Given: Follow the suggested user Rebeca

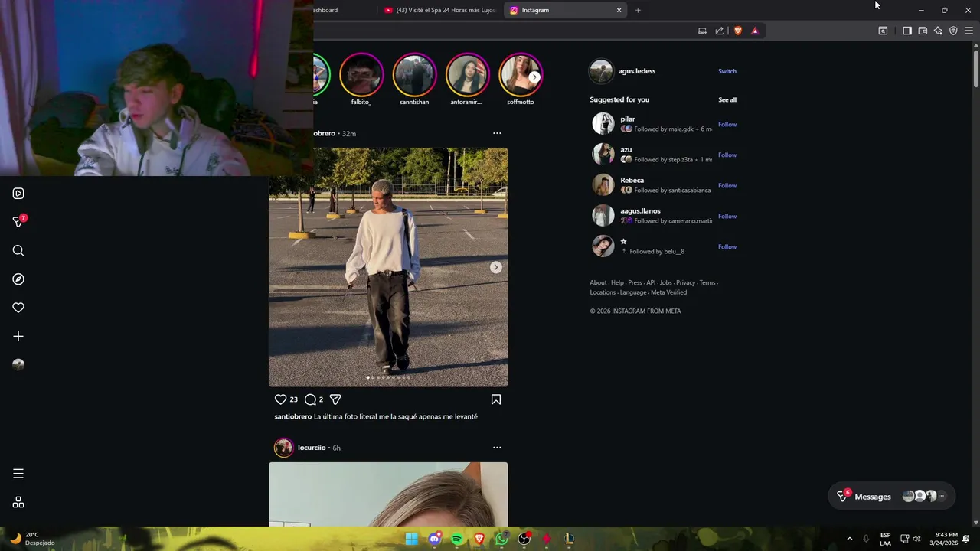Looking at the screenshot, I should tap(727, 185).
